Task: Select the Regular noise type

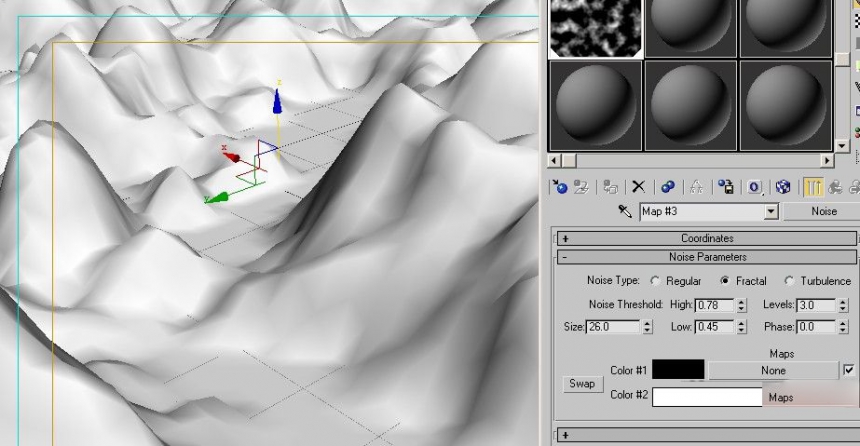Action: 655,281
